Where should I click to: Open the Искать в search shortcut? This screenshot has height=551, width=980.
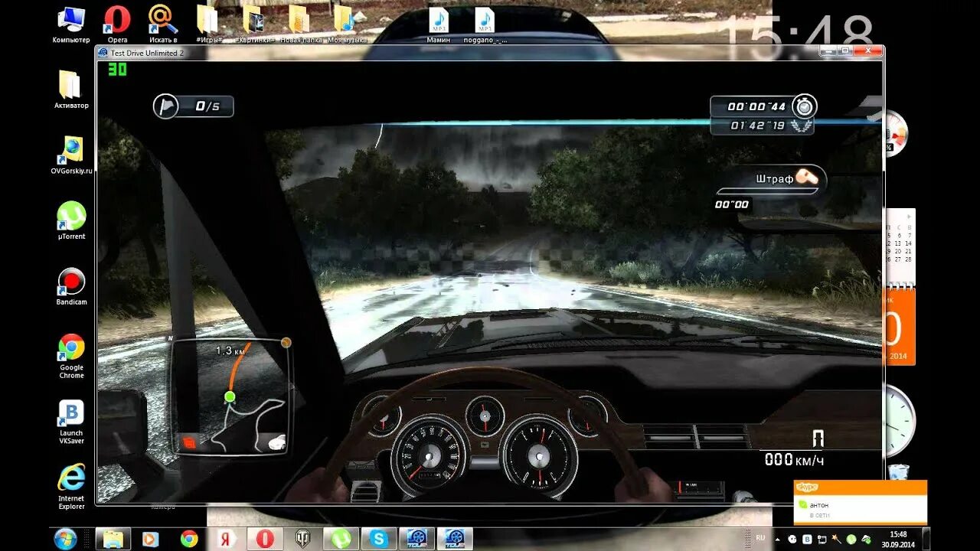163,24
